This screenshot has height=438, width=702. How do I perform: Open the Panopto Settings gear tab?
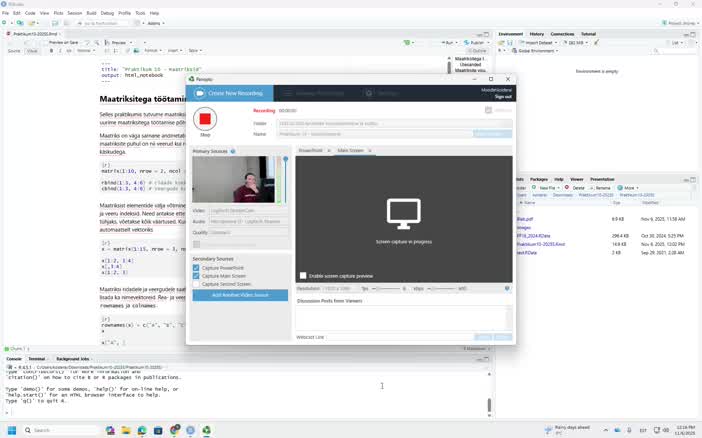click(381, 93)
